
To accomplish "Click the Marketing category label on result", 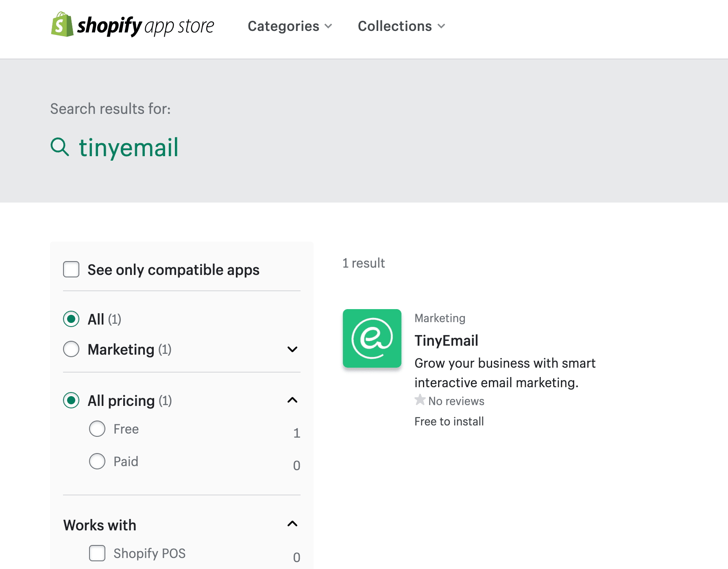I will pyautogui.click(x=440, y=318).
